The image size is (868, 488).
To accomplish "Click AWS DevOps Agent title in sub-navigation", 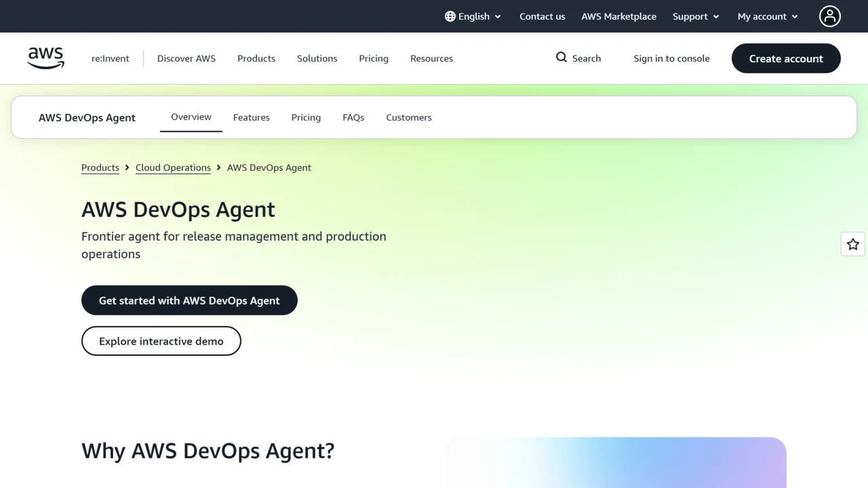I will [x=87, y=117].
